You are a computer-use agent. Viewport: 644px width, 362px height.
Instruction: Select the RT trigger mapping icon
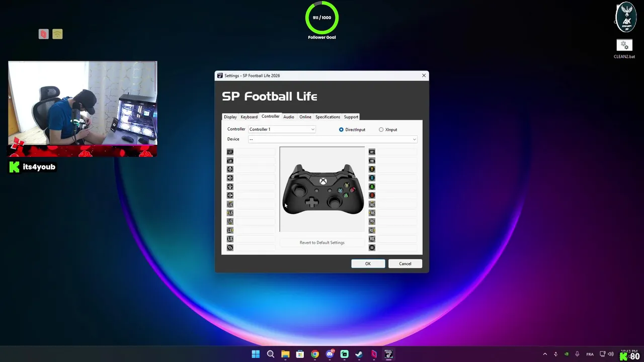372,152
